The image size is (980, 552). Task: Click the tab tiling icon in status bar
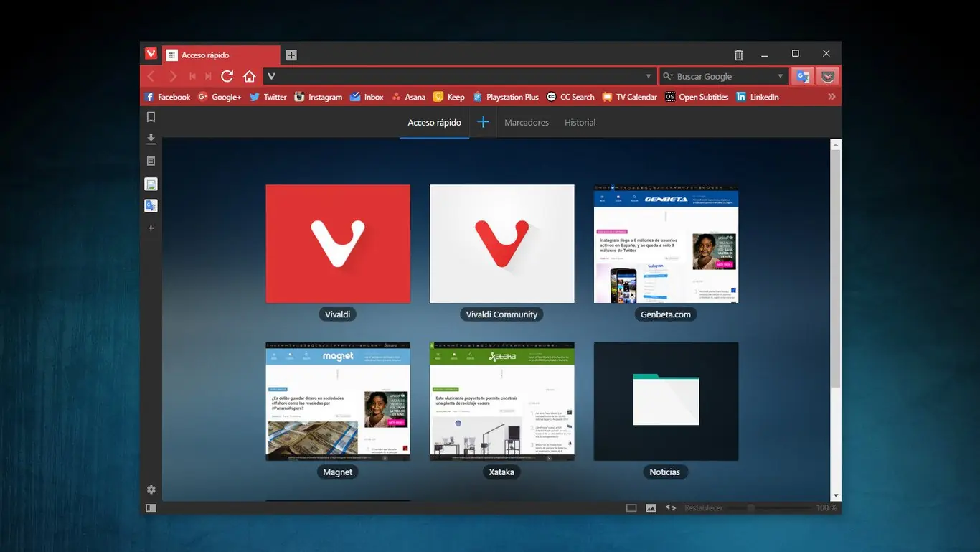click(x=631, y=507)
